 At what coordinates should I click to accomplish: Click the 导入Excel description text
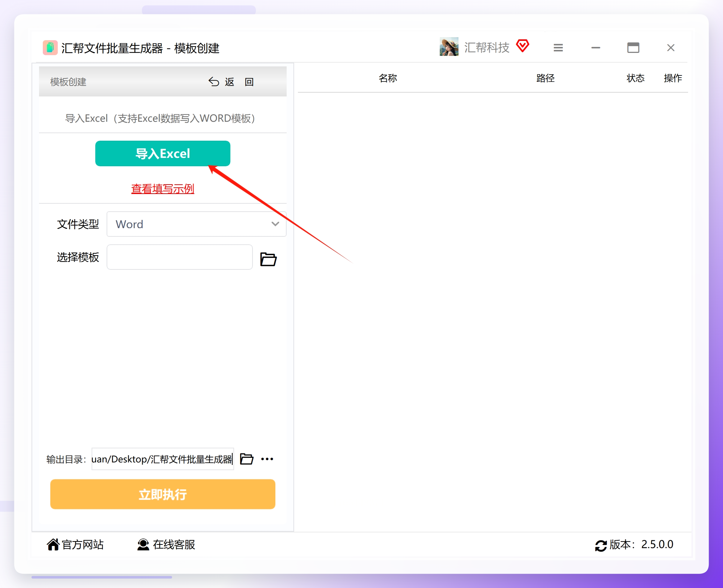[x=160, y=119]
